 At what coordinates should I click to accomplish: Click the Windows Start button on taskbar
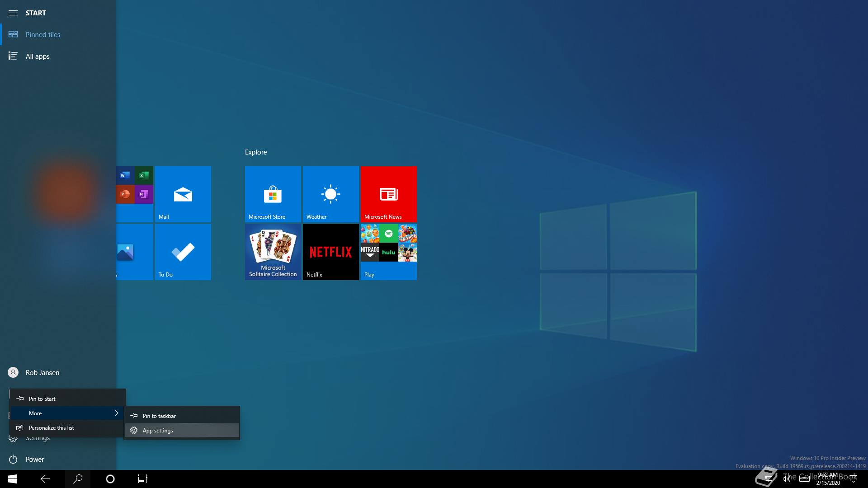coord(13,479)
